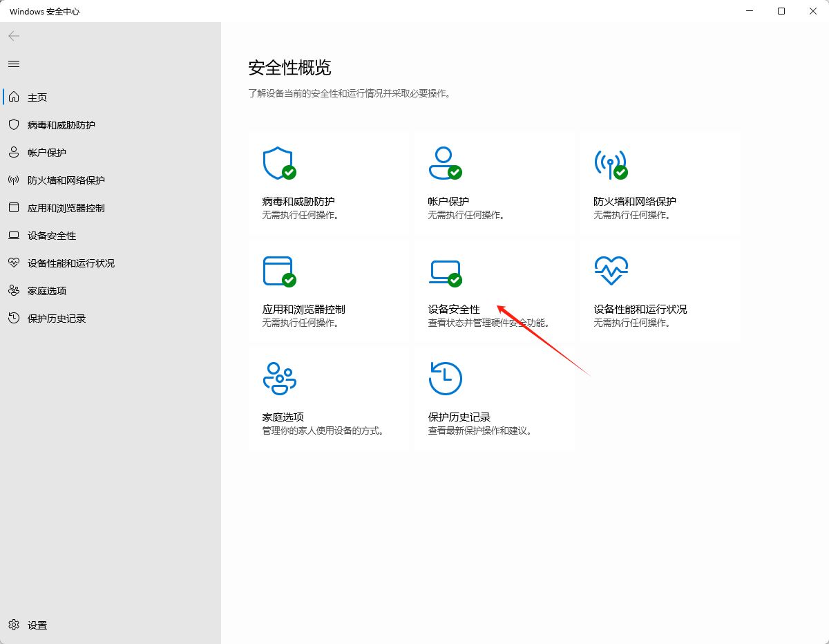Open 帐户保护 from the sidebar
829x644 pixels.
111,153
